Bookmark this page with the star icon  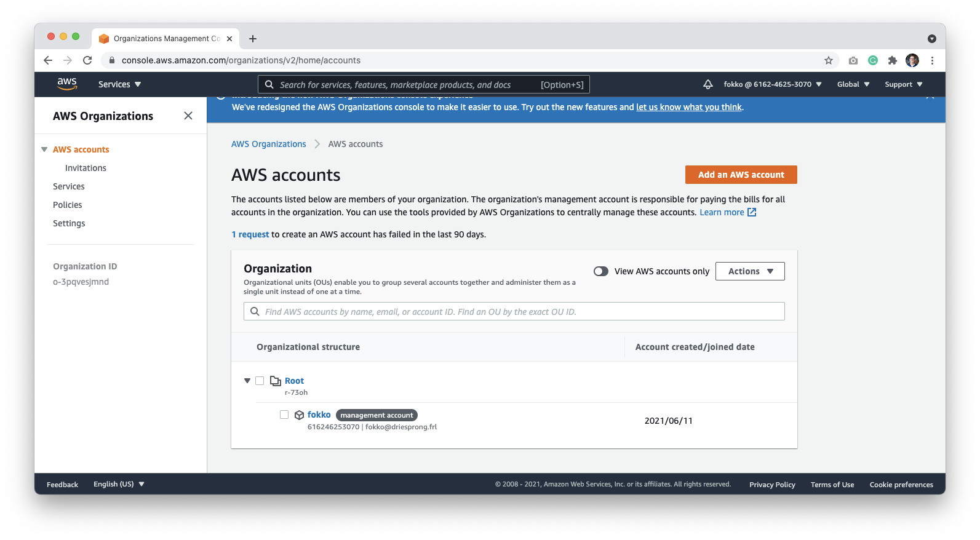click(829, 60)
